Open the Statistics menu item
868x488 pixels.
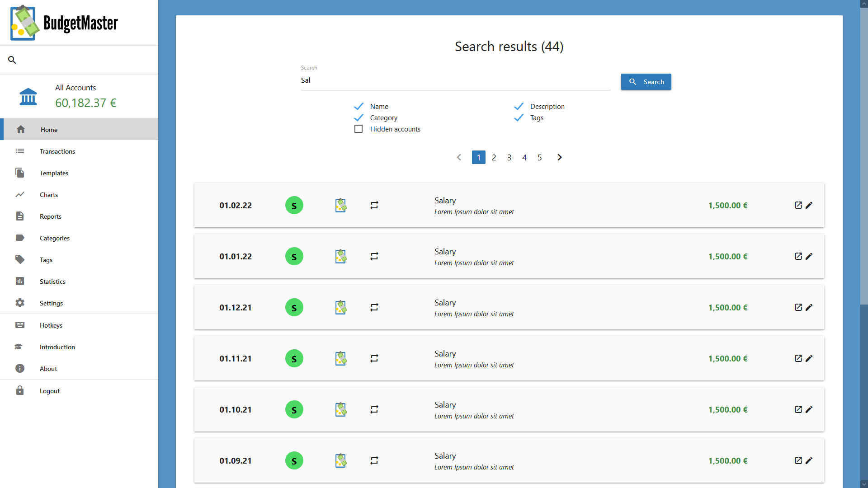(79, 282)
